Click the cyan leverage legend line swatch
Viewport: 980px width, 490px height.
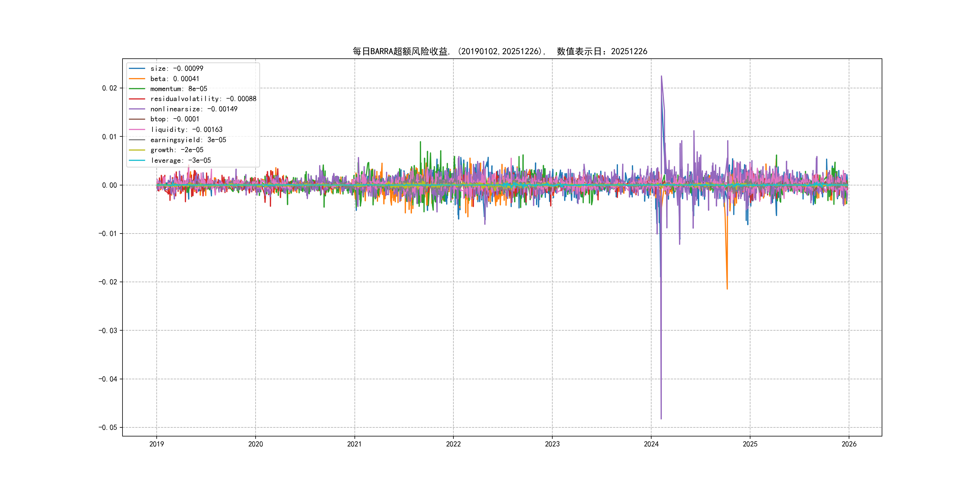[x=137, y=160]
